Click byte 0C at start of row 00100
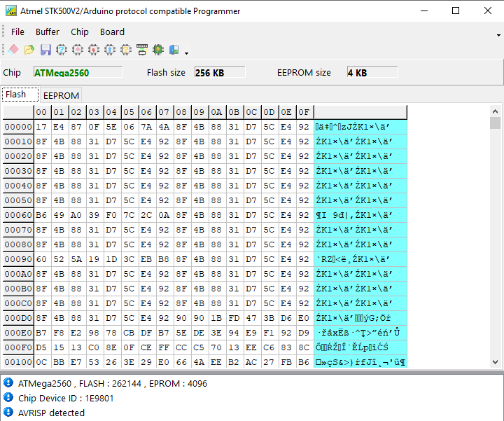The image size is (504, 421). coord(43,362)
